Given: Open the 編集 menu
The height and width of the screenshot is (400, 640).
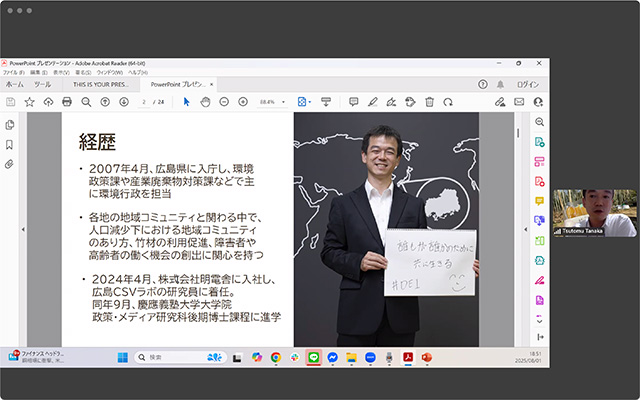Looking at the screenshot, I should pyautogui.click(x=39, y=72).
